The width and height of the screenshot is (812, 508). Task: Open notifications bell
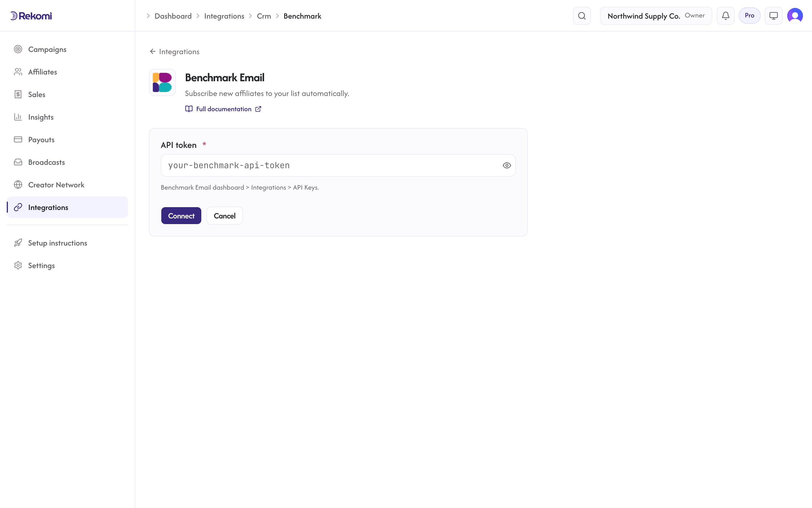725,16
